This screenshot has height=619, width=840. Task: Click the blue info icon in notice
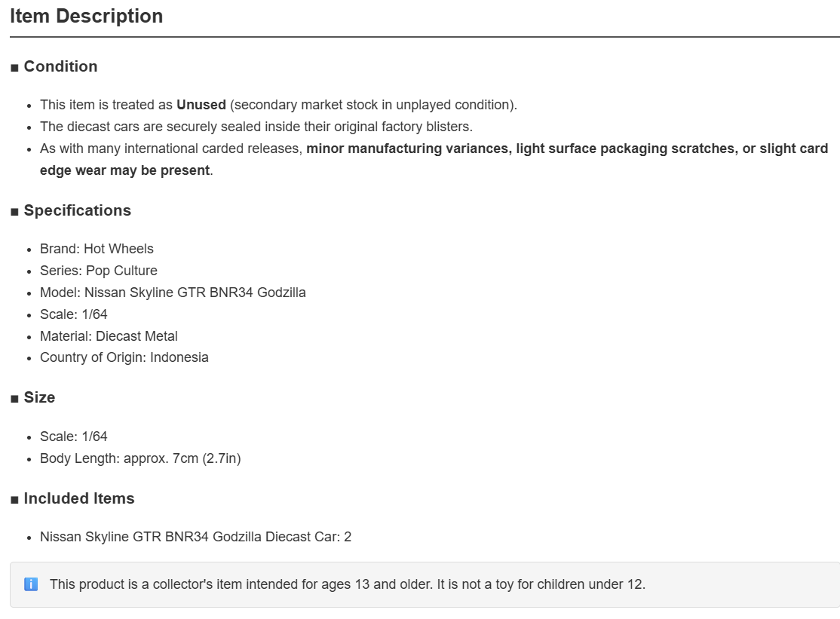click(x=31, y=584)
